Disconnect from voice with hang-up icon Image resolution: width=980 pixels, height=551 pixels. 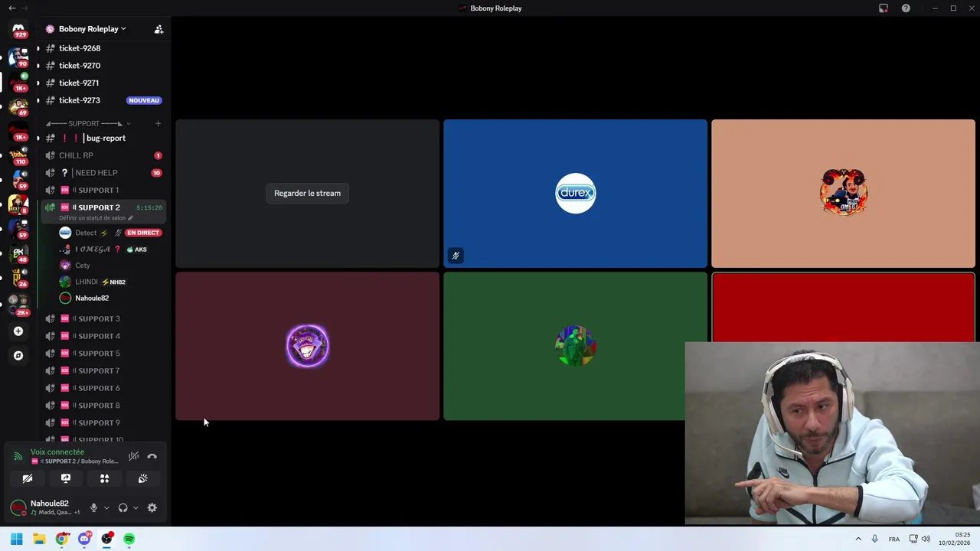tap(152, 456)
